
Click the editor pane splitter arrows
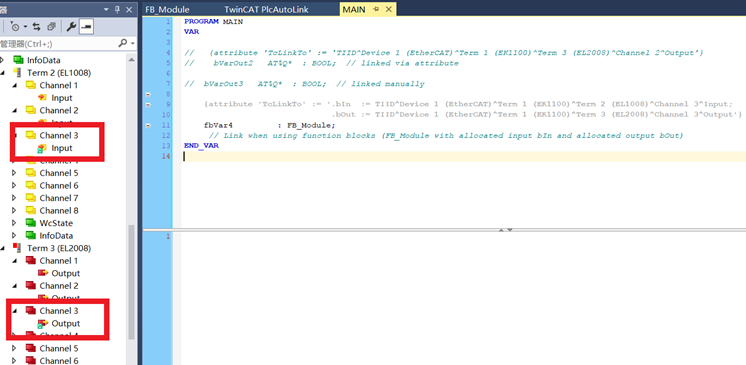tap(505, 230)
